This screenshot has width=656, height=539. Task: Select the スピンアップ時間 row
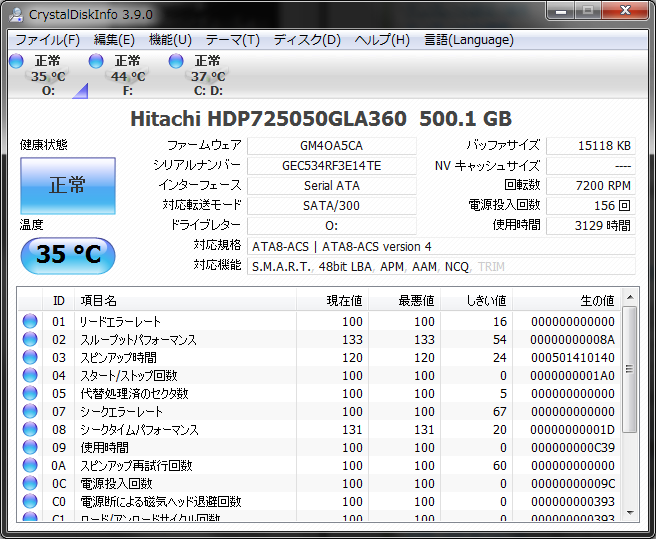pos(319,357)
